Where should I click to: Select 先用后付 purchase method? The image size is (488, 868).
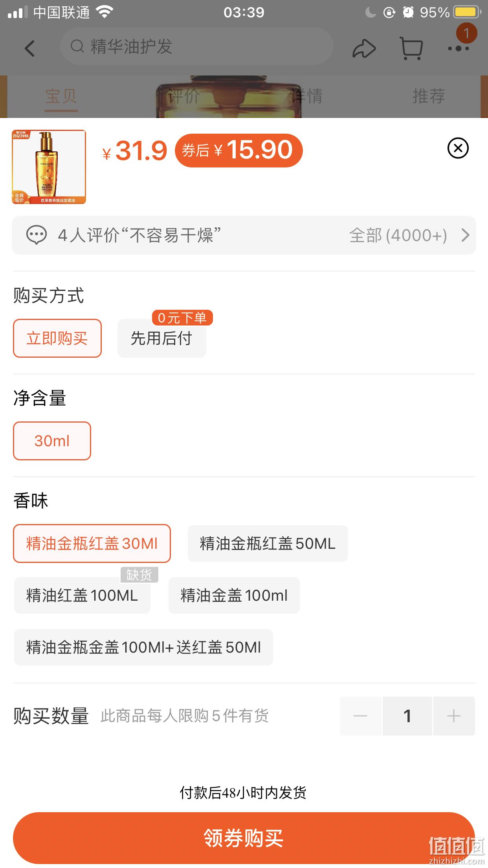click(161, 338)
